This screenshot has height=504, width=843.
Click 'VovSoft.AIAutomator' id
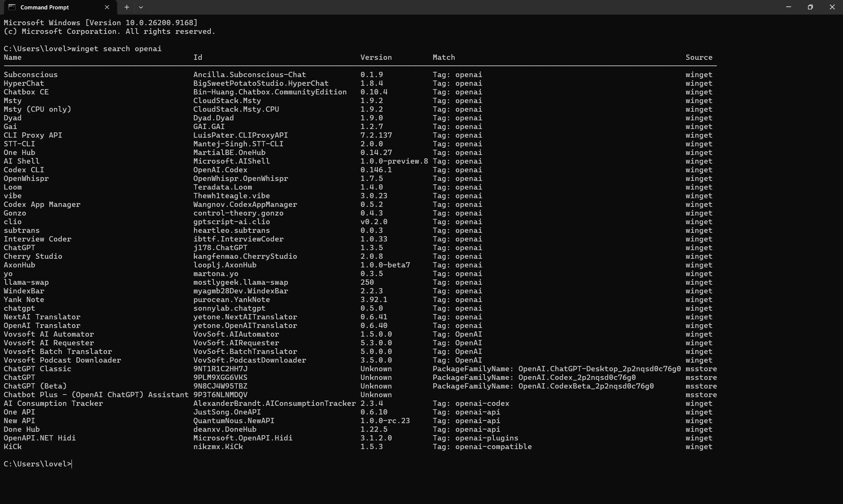coord(236,334)
